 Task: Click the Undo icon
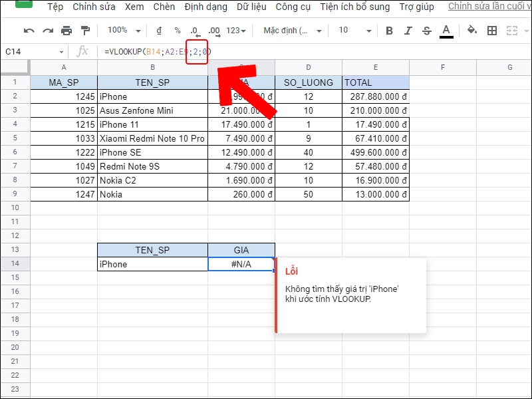(30, 31)
